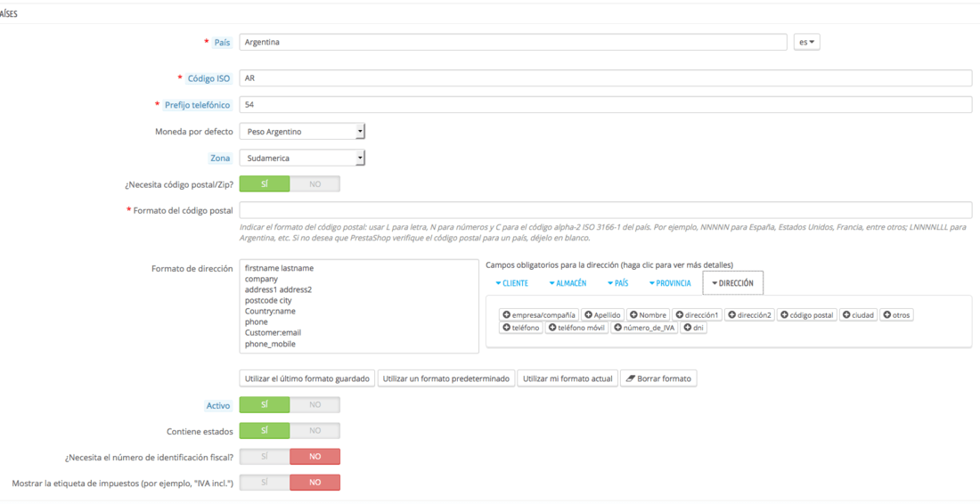Add the teléfono móvil field tag
Screen dimensions: 980x504
point(576,328)
